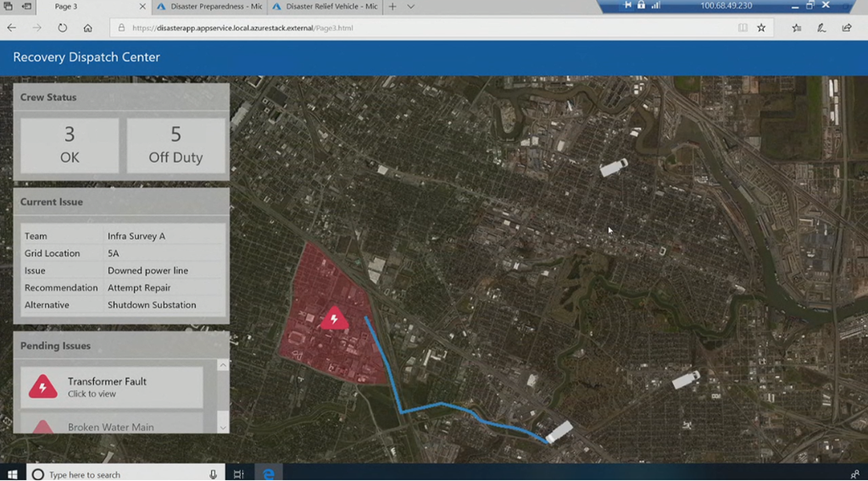Click the 'Shutdown Substation' alternative value

152,305
